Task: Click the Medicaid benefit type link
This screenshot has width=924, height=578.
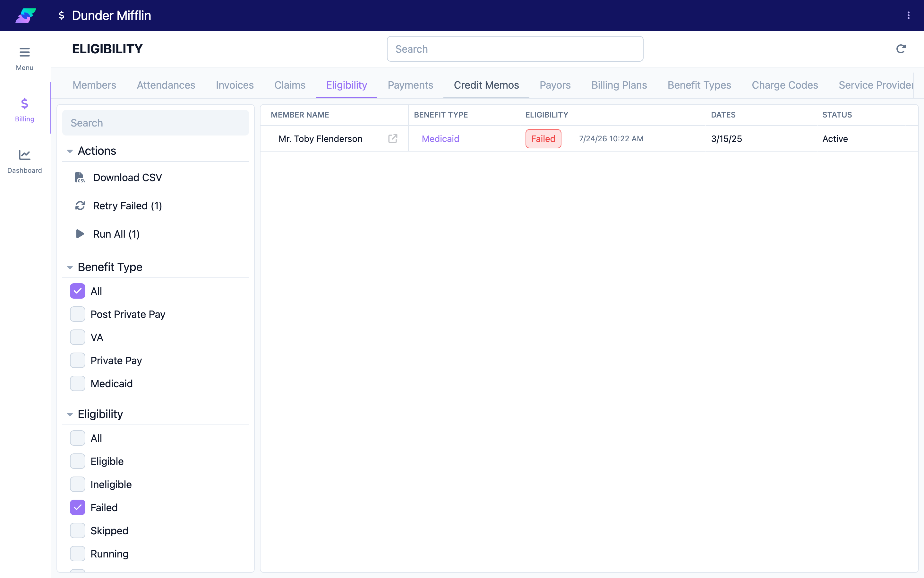Action: tap(440, 138)
